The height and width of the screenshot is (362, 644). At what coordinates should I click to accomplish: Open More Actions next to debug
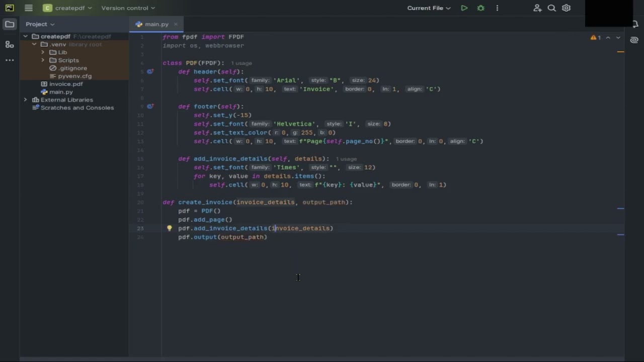pos(497,8)
